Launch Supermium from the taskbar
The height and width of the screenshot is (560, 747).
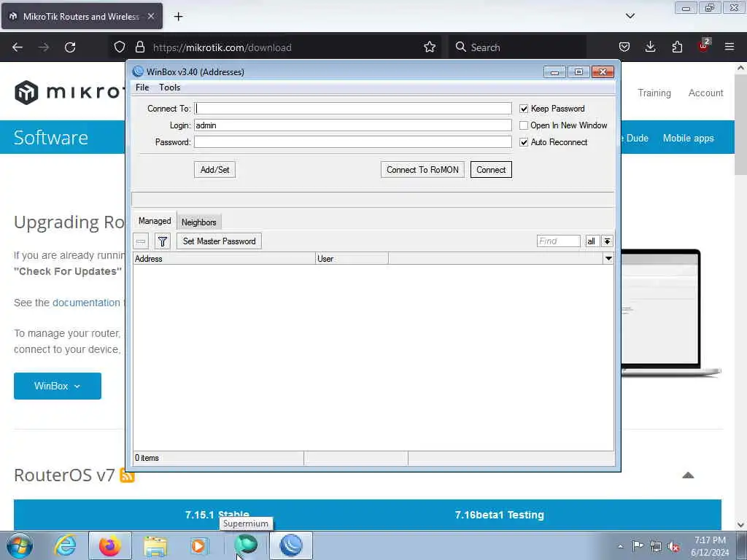[246, 545]
